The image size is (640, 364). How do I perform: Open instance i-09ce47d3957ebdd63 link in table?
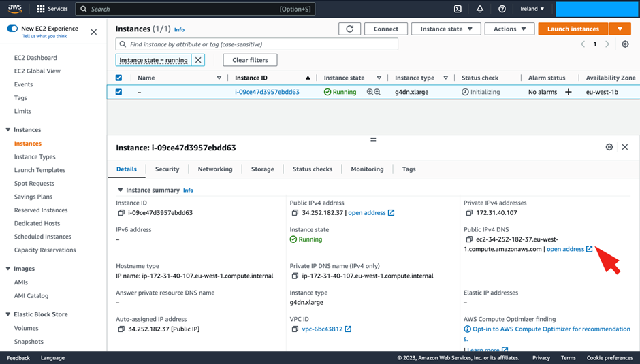click(267, 92)
